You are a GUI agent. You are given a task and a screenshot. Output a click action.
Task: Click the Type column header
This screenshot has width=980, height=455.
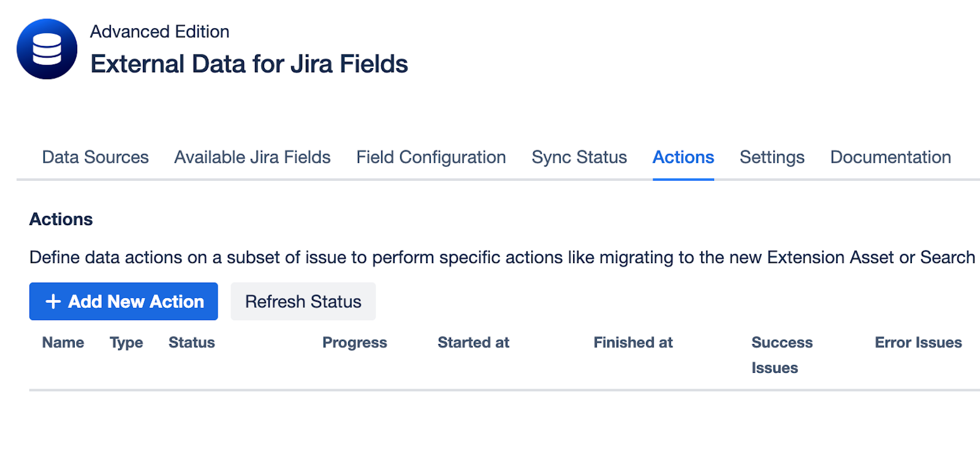point(126,342)
